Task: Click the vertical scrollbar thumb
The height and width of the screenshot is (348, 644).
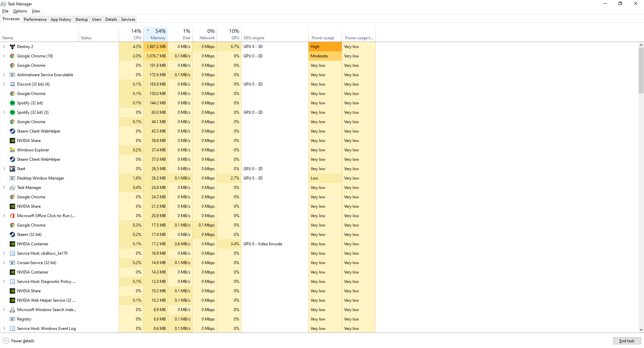Action: click(641, 70)
